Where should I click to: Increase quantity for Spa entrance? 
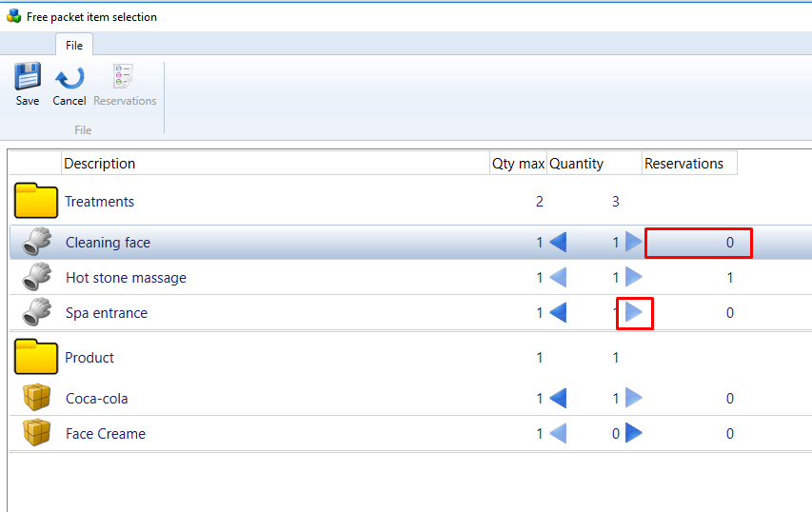(x=634, y=313)
